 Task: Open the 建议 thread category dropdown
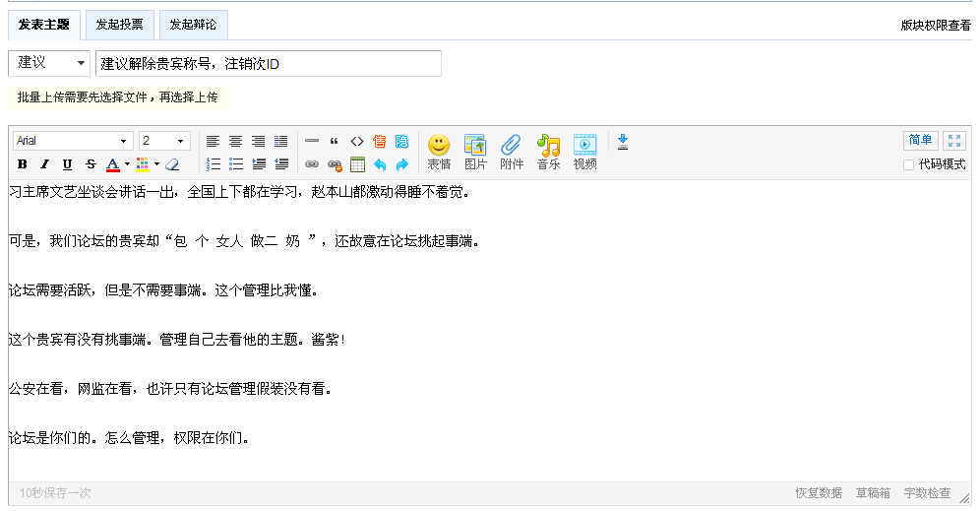pos(49,63)
